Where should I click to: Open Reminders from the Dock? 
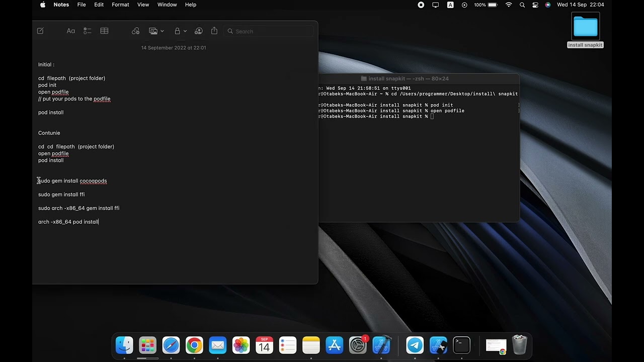coord(288,345)
